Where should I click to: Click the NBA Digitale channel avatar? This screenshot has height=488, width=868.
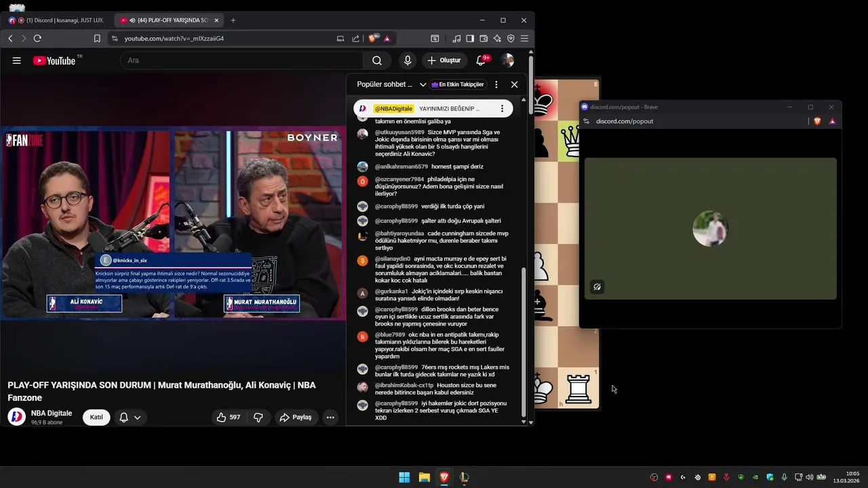(x=16, y=417)
